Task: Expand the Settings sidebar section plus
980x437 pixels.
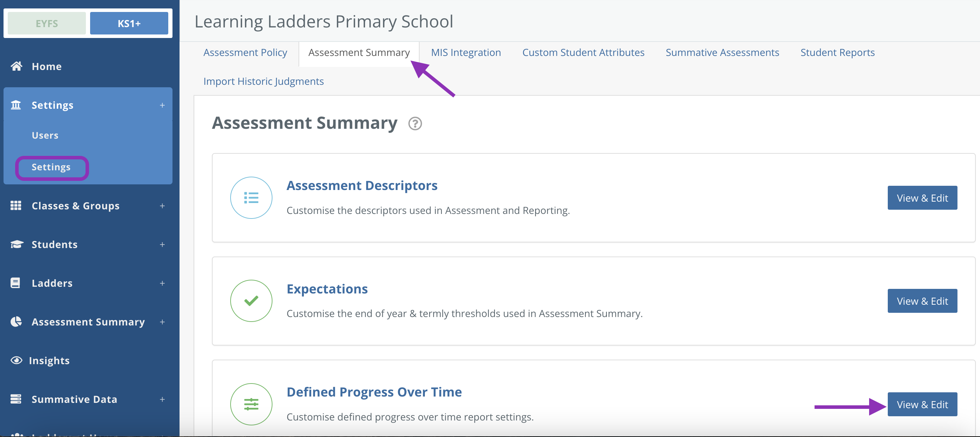Action: [x=162, y=105]
